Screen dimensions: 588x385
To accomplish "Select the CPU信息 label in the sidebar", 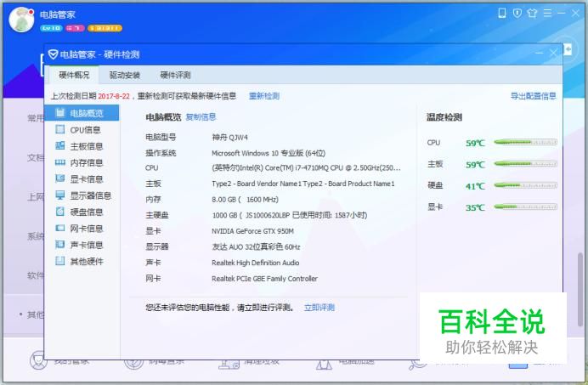I will point(86,130).
